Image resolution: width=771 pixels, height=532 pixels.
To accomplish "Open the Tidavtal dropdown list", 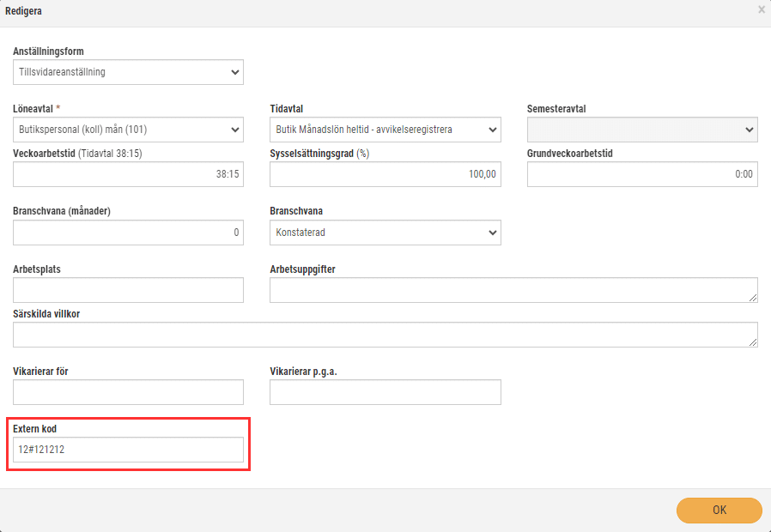I will [x=385, y=130].
